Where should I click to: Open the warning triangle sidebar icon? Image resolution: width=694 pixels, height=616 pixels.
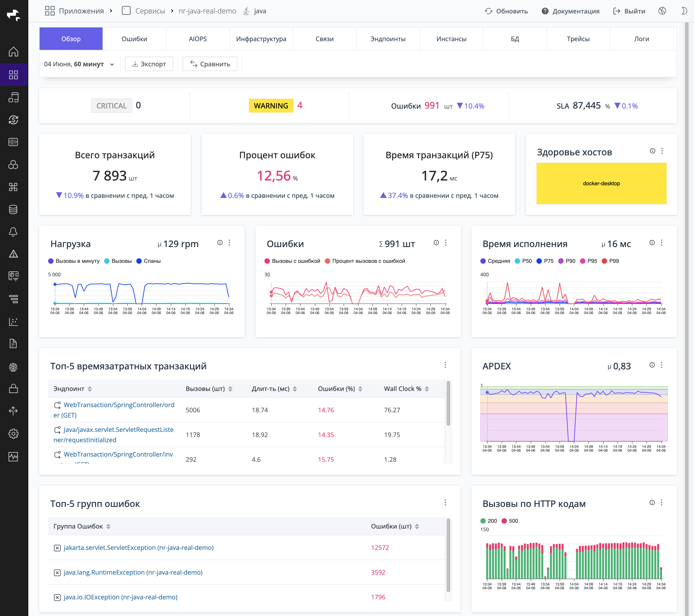13,254
